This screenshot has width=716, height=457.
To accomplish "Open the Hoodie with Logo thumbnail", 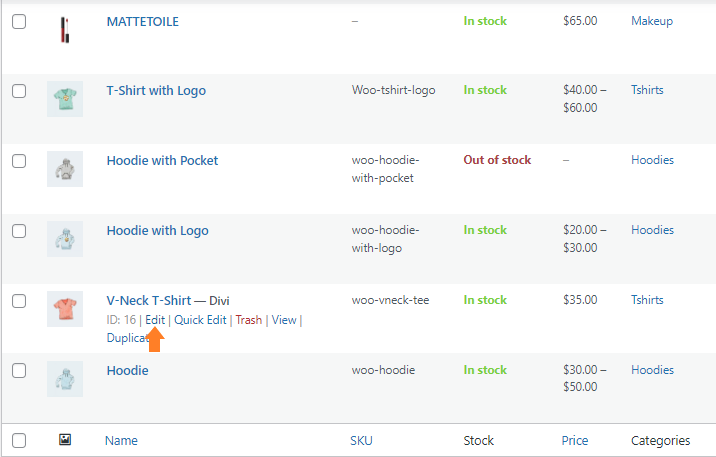I will click(65, 239).
